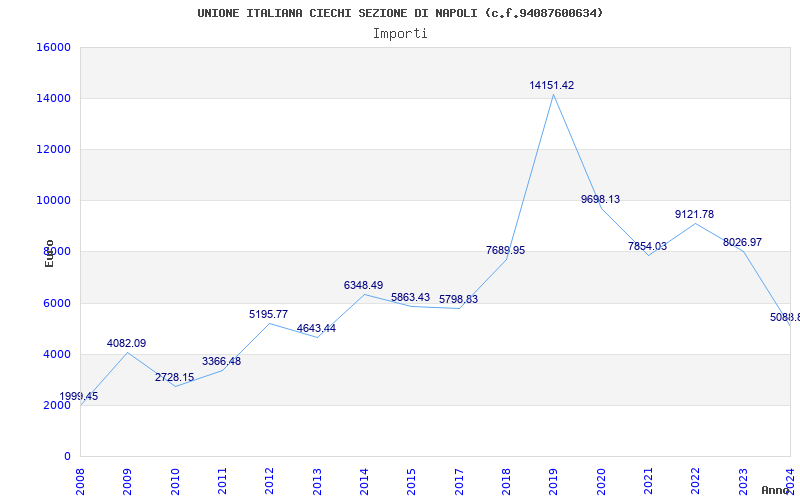This screenshot has width=800, height=500.
Task: Click the x-axis year 2022
Action: [695, 481]
